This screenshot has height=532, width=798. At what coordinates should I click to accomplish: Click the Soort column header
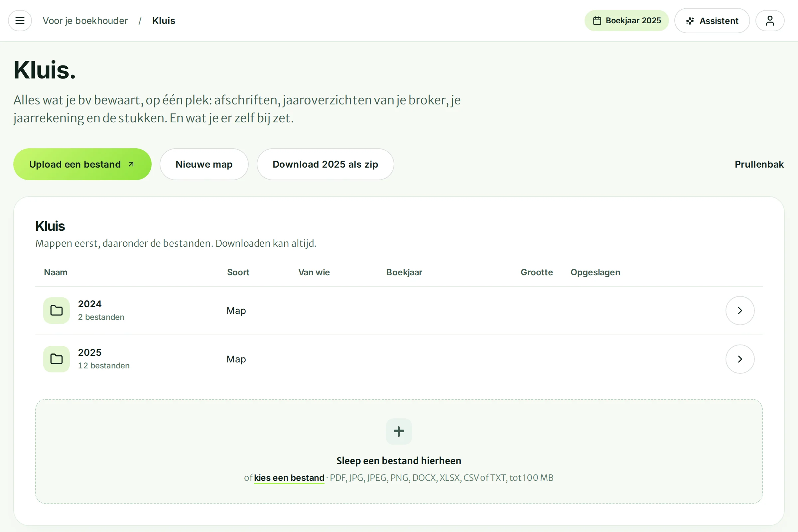(x=238, y=272)
